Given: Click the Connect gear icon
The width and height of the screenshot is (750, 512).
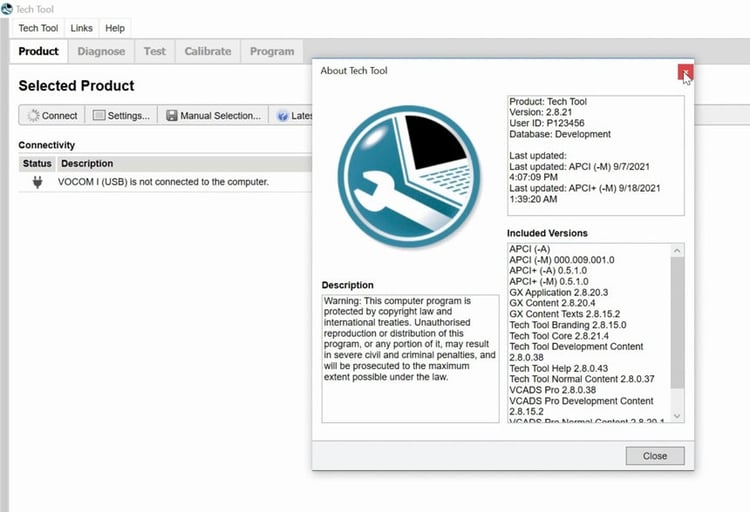Looking at the screenshot, I should pos(33,115).
